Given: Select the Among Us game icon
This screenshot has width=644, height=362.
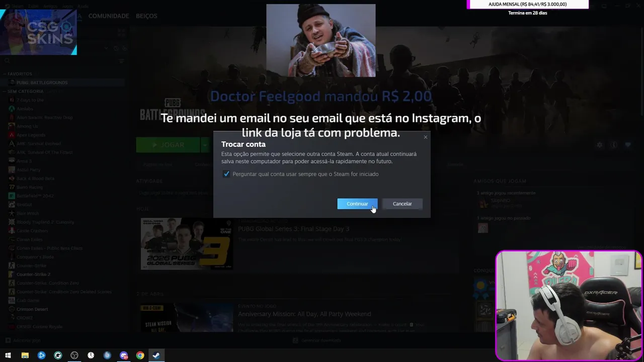Looking at the screenshot, I should (x=12, y=126).
